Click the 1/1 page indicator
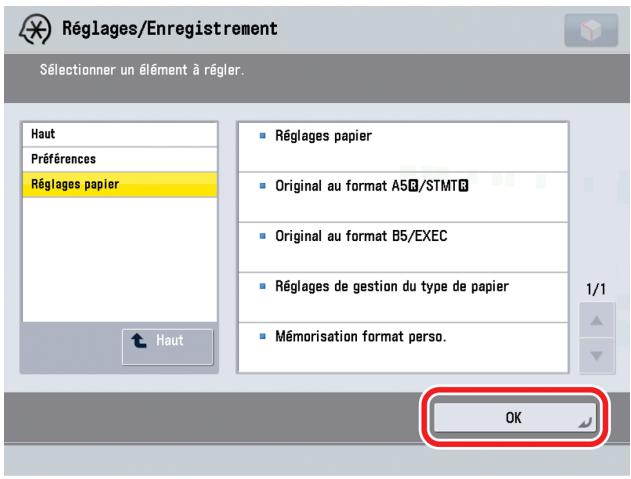 (x=596, y=289)
